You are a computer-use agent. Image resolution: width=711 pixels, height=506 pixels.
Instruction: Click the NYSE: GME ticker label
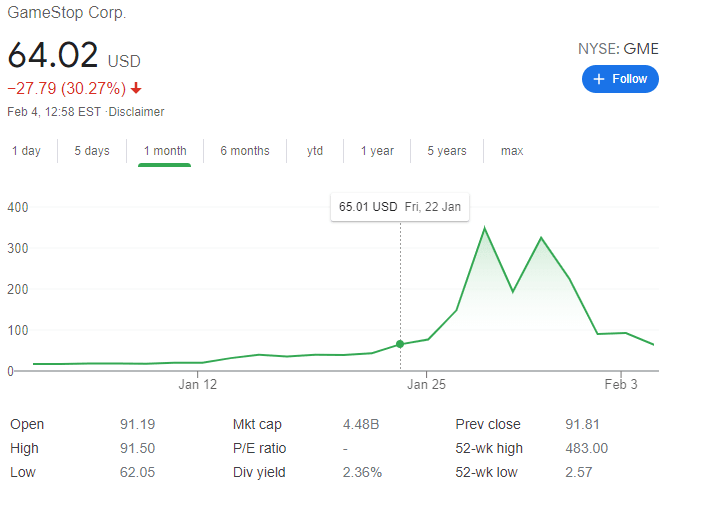618,49
